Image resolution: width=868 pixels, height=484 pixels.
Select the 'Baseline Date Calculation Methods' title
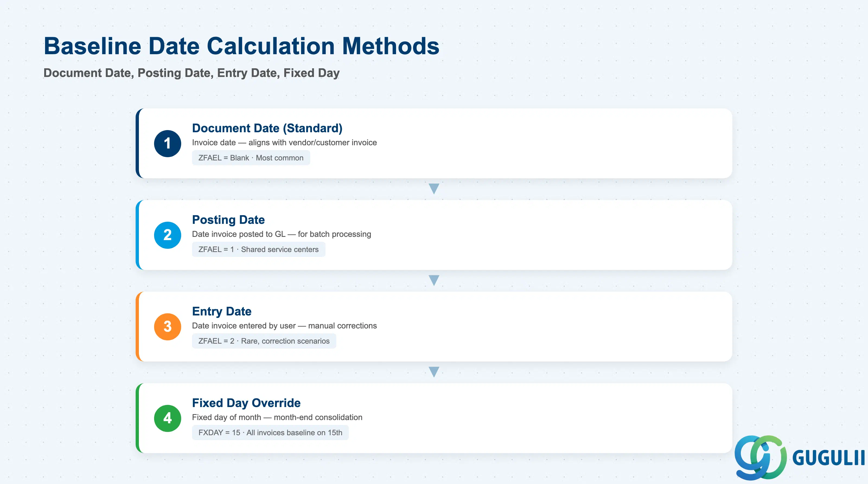[x=241, y=46]
